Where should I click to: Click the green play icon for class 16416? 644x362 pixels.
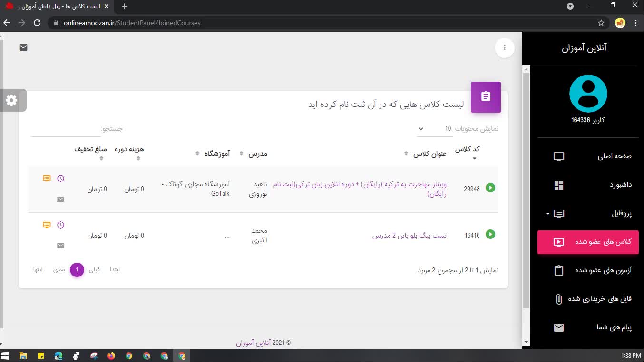coord(490,234)
